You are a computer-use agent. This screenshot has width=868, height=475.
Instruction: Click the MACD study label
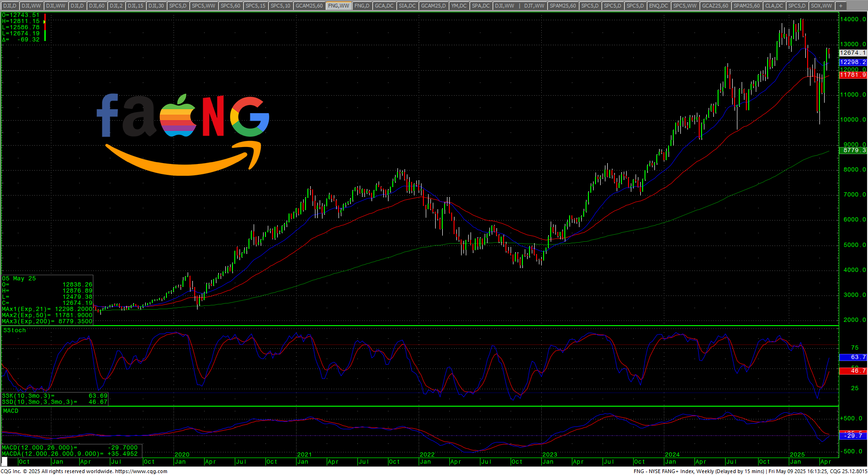[x=11, y=411]
